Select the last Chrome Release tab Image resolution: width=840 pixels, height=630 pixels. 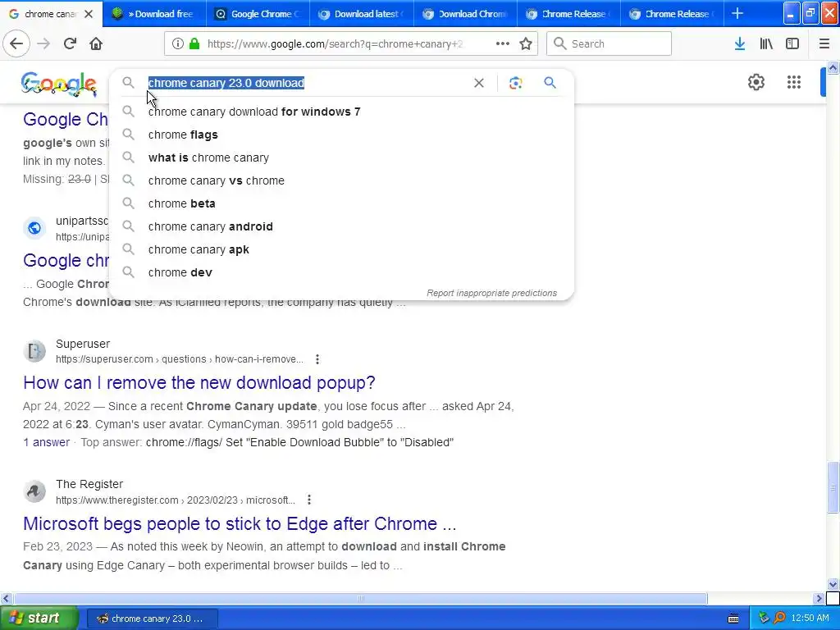pyautogui.click(x=673, y=14)
